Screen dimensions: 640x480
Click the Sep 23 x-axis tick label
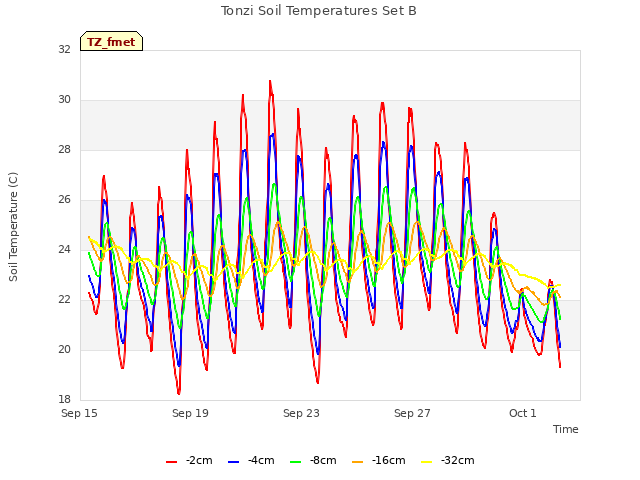coord(301,413)
